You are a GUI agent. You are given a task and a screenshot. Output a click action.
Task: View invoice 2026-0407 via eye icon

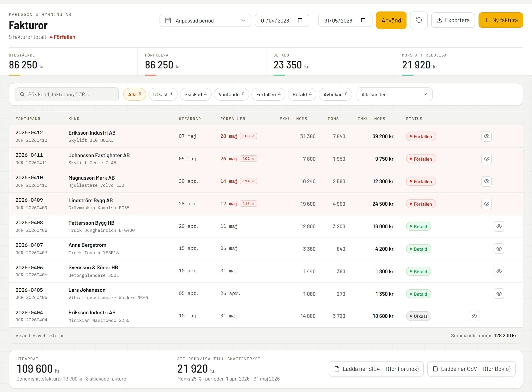click(x=499, y=249)
